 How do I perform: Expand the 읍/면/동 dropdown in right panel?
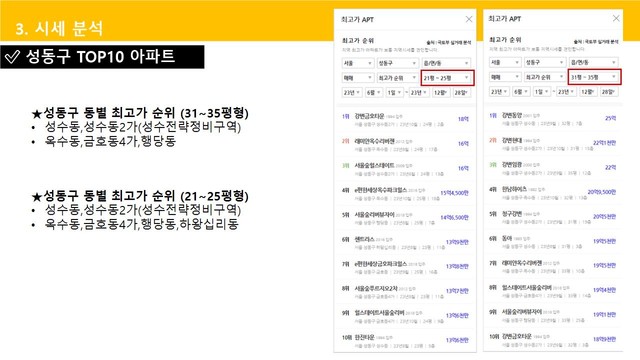coord(593,62)
